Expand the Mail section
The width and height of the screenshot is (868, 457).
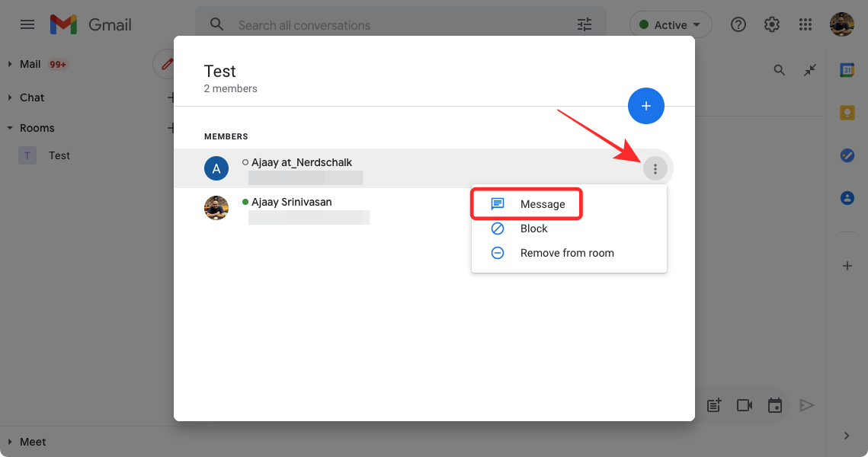click(10, 64)
